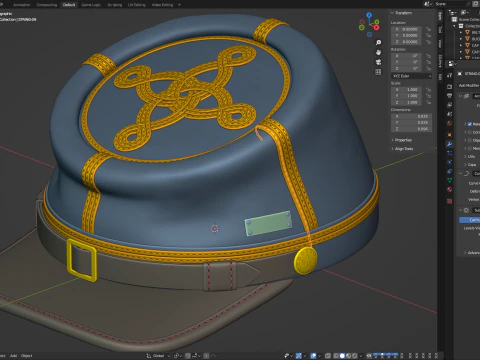Open the Object menu in viewport header
The height and width of the screenshot is (360, 480).
click(x=27, y=356)
